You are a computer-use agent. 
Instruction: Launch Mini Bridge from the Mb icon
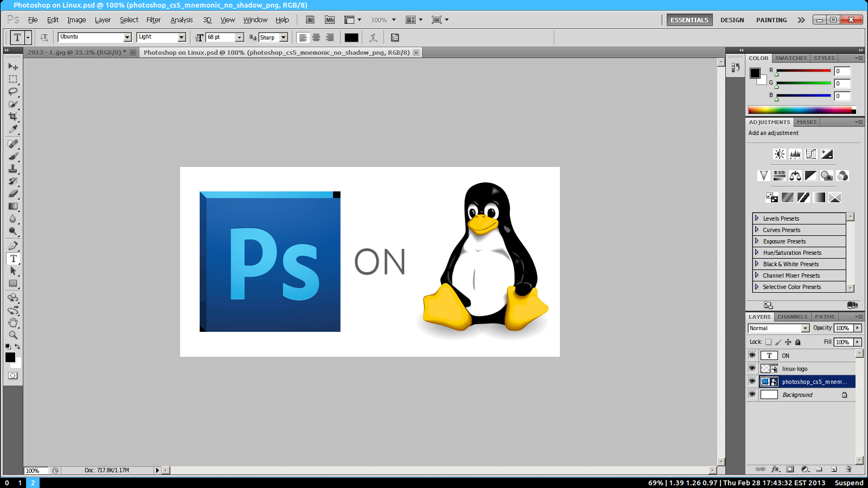[x=330, y=20]
